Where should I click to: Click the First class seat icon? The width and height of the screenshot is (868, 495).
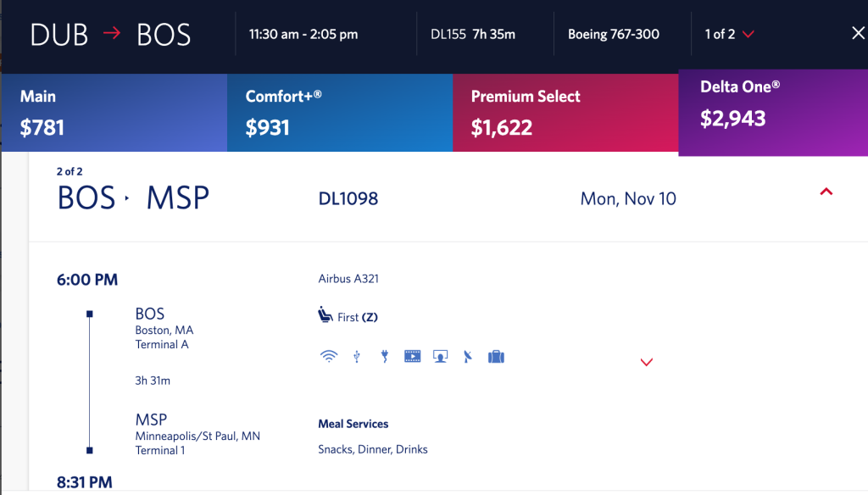coord(325,315)
